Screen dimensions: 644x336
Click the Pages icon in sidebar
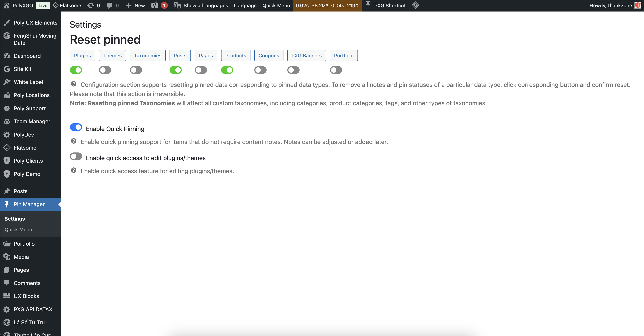point(7,270)
